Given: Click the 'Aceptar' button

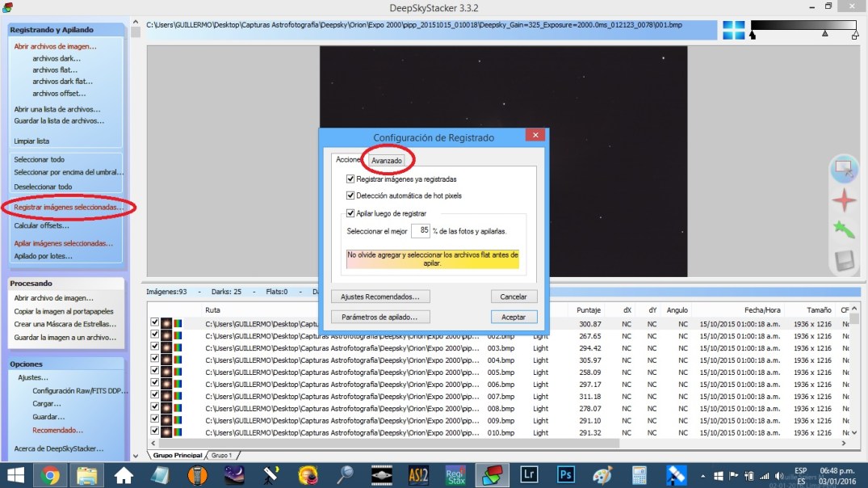Looking at the screenshot, I should point(514,317).
